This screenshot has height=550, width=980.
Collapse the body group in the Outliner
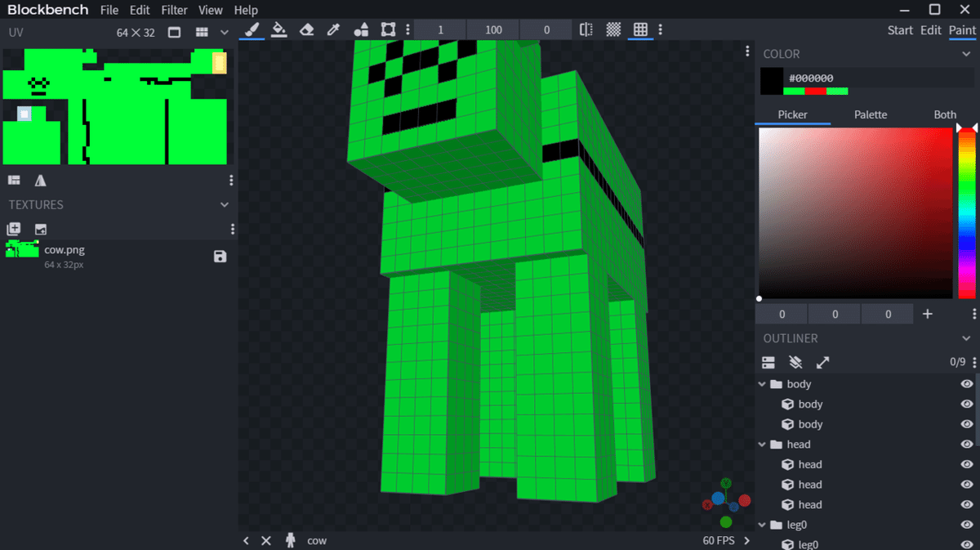tap(762, 383)
